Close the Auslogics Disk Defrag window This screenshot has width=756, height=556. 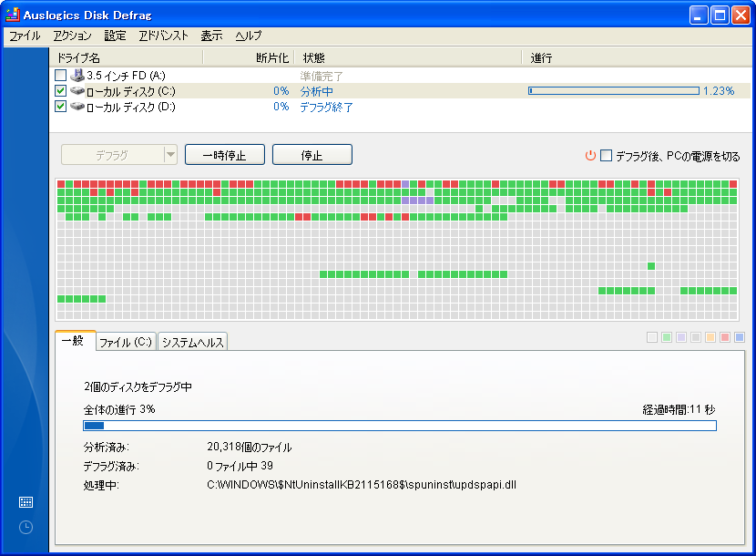(741, 15)
